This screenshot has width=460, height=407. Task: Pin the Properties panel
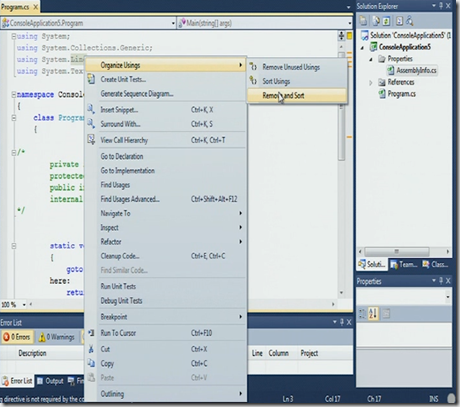point(441,281)
